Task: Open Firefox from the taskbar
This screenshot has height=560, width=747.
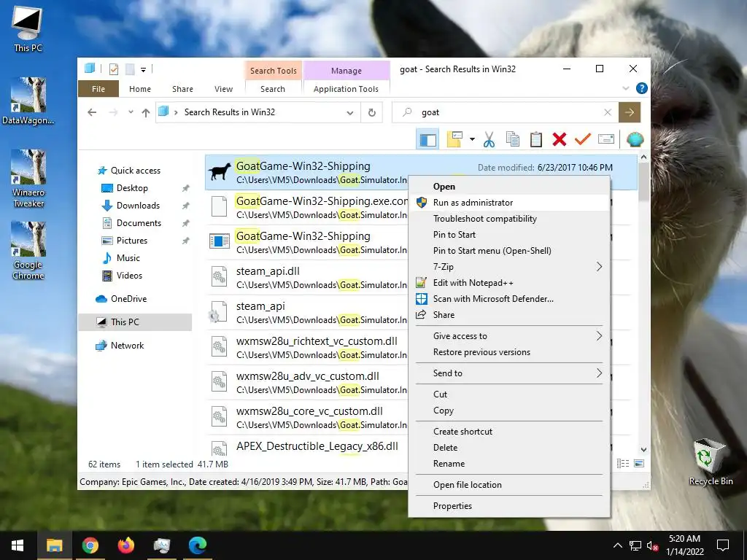Action: (x=125, y=545)
